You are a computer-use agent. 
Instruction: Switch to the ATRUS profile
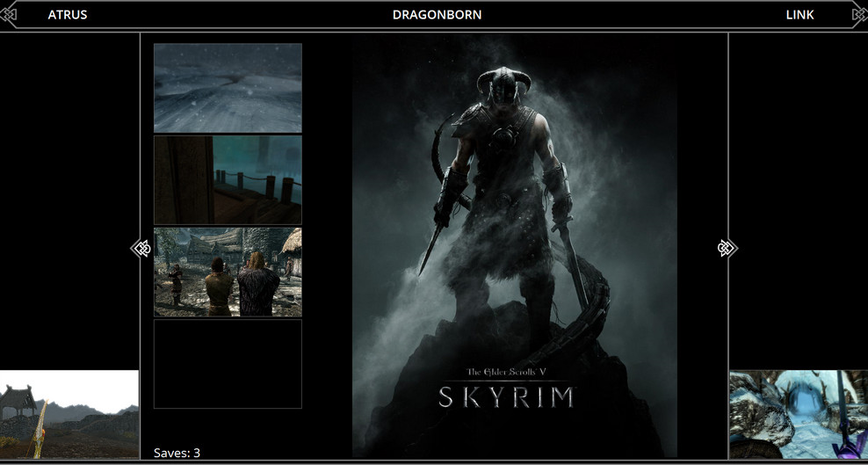coord(68,15)
